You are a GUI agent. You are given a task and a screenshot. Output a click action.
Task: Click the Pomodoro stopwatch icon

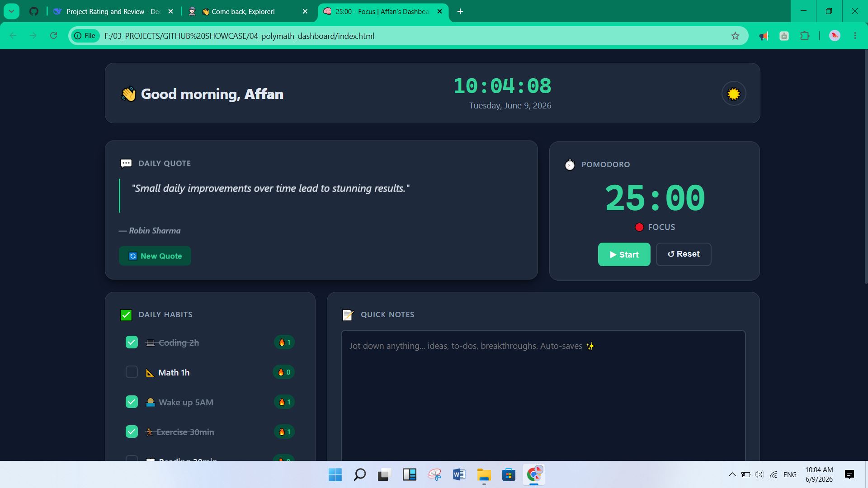click(570, 164)
